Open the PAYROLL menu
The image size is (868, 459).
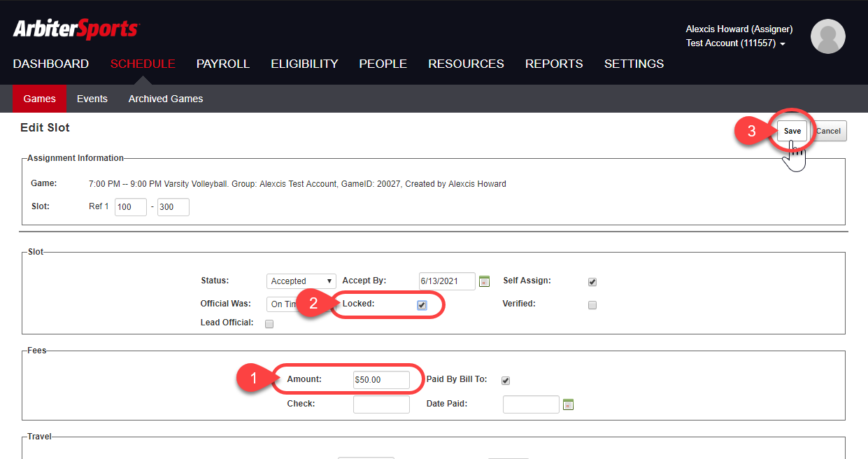click(222, 64)
